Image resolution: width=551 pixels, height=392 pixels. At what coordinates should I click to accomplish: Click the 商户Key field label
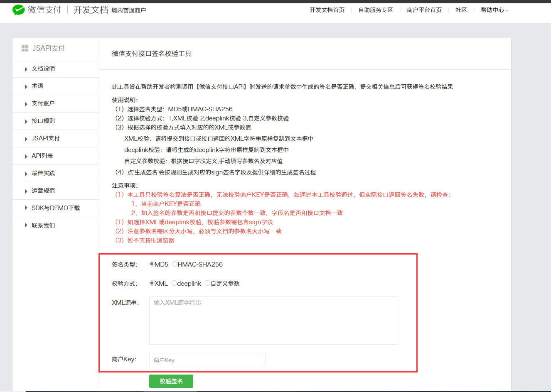tap(124, 359)
